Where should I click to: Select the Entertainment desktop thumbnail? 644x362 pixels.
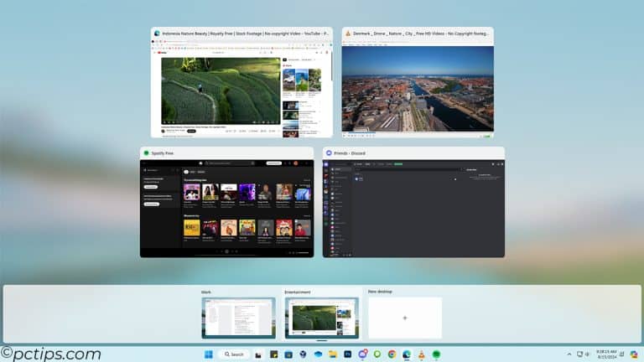(x=321, y=317)
